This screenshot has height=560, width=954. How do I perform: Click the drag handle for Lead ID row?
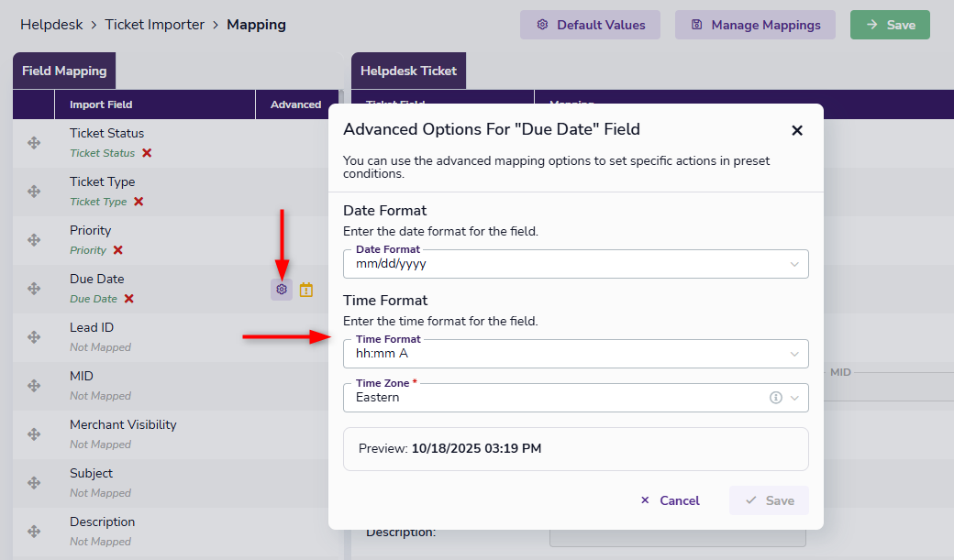click(34, 337)
